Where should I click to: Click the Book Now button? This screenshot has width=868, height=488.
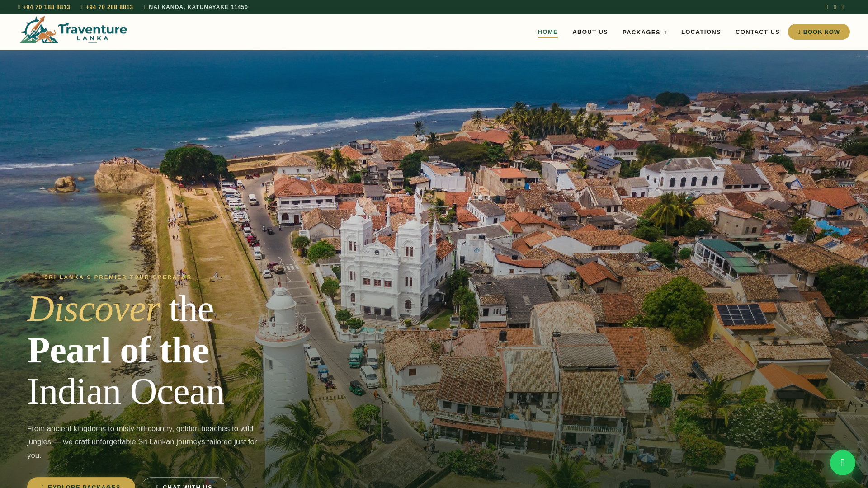819,32
